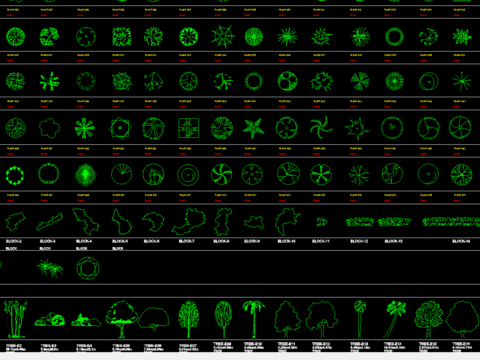The height and width of the screenshot is (360, 480).
Task: Select the BLOCK-4 shrub outline
Action: (x=86, y=221)
